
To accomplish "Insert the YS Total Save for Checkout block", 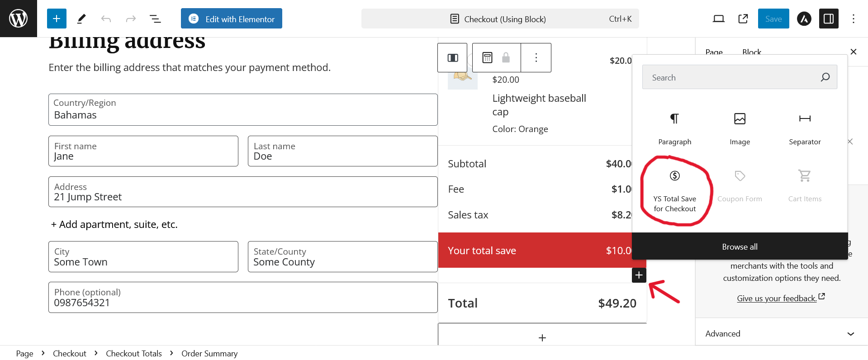I will point(674,191).
